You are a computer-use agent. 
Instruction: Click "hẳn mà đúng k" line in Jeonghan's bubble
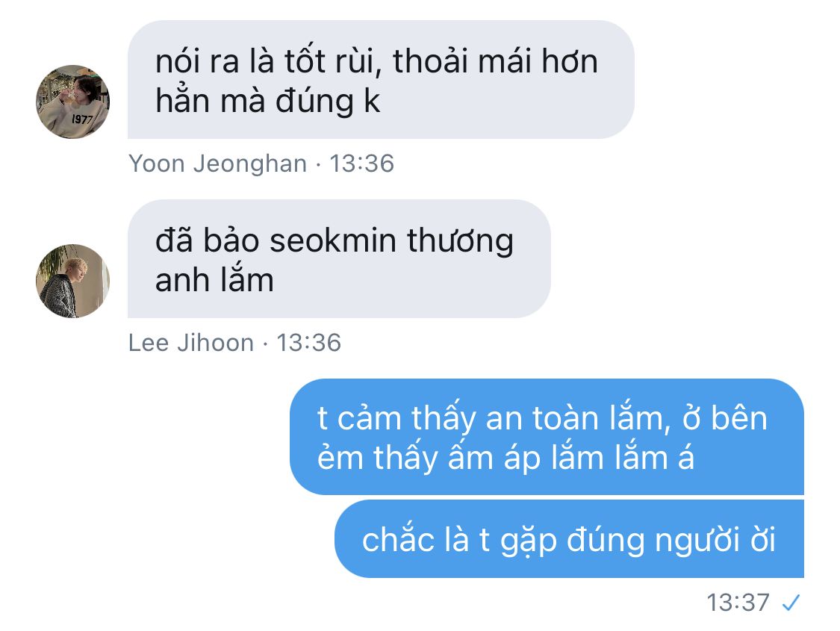pyautogui.click(x=268, y=102)
